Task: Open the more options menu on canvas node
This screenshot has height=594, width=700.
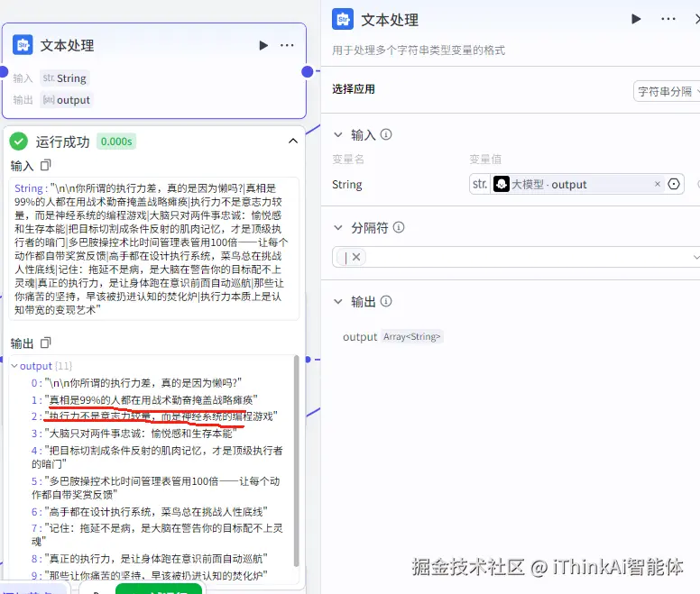Action: [x=287, y=45]
